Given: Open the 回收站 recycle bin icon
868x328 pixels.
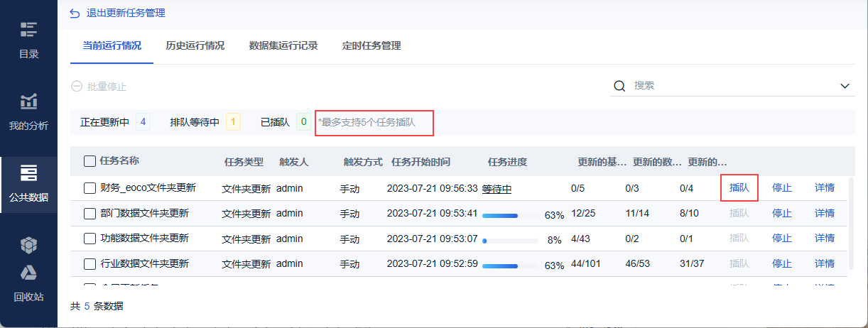Looking at the screenshot, I should (28, 273).
